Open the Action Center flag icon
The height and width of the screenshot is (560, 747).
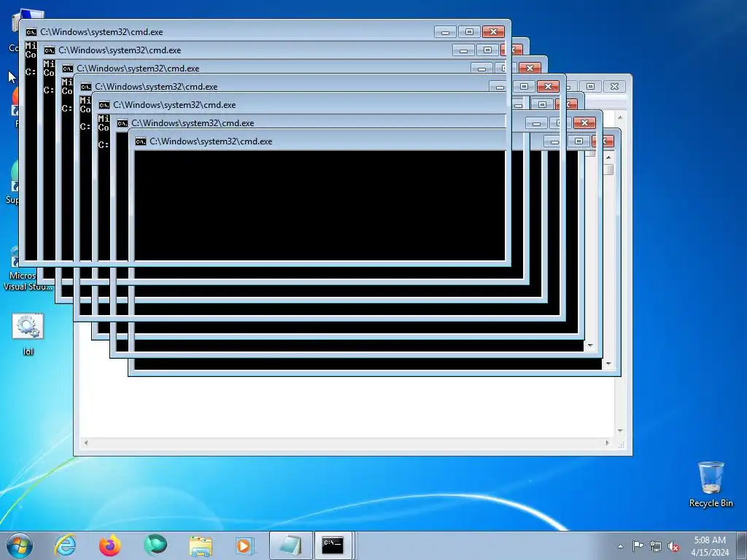point(638,545)
